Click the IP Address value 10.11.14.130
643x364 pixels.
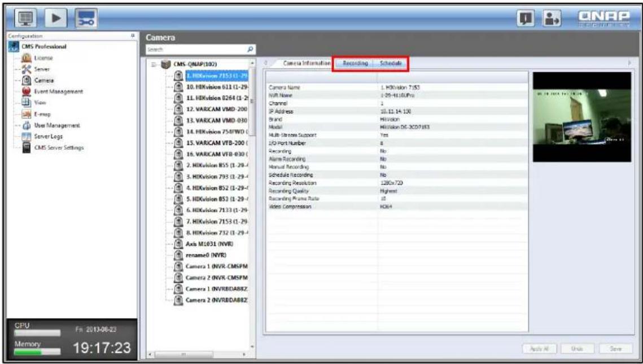pyautogui.click(x=395, y=112)
